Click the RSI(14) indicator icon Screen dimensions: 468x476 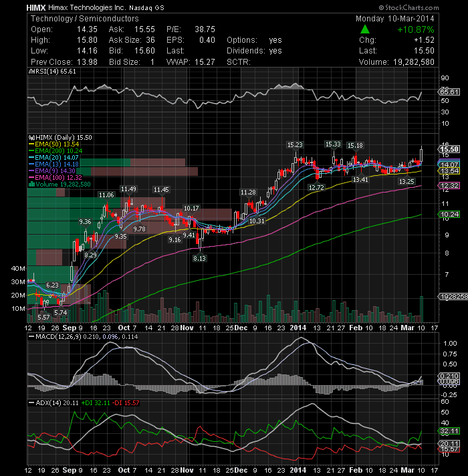[x=31, y=72]
